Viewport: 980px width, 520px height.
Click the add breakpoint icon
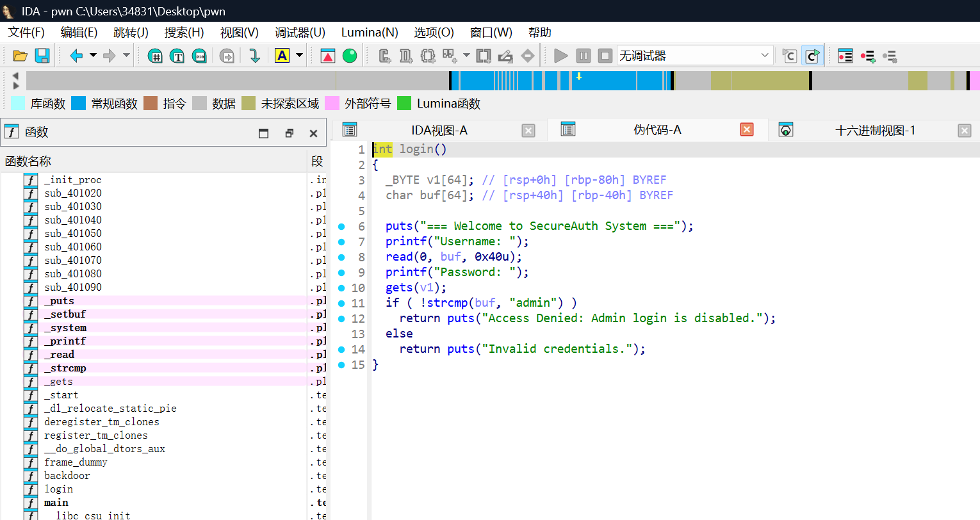point(868,56)
